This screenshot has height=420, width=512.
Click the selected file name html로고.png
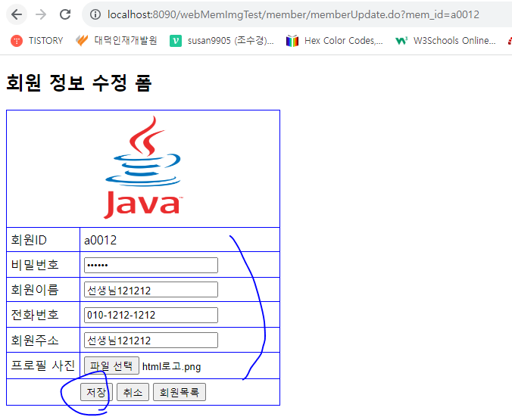click(171, 366)
